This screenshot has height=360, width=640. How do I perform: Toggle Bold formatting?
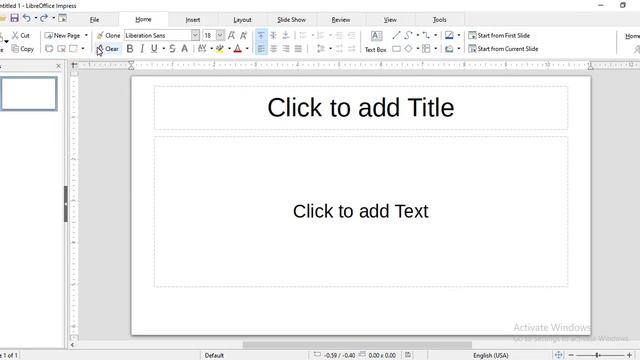click(130, 49)
